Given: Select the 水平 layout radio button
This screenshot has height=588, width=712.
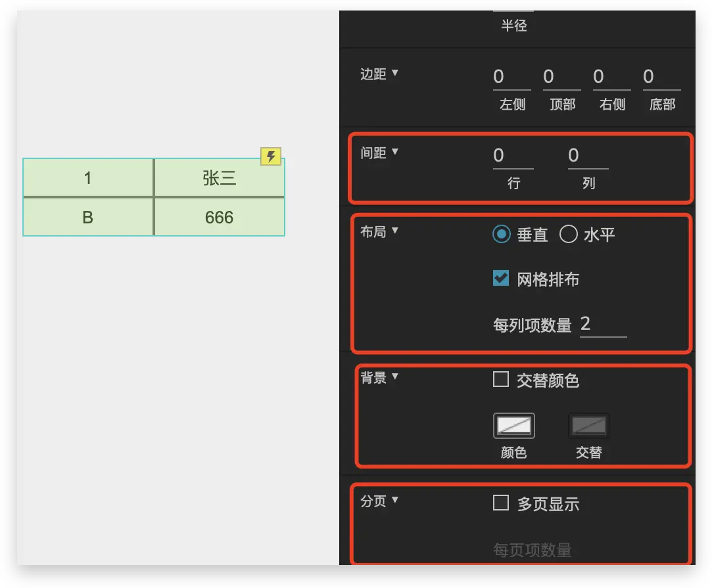Looking at the screenshot, I should pos(568,235).
